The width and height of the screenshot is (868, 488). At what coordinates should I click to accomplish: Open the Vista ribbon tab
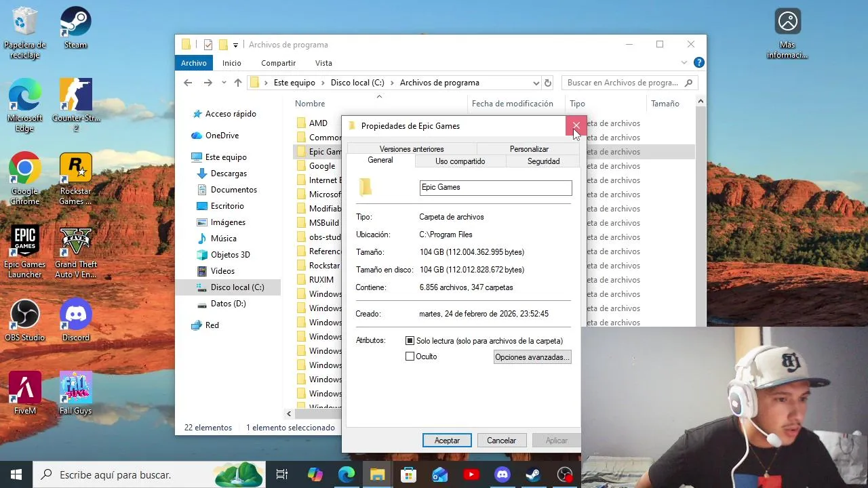323,62
